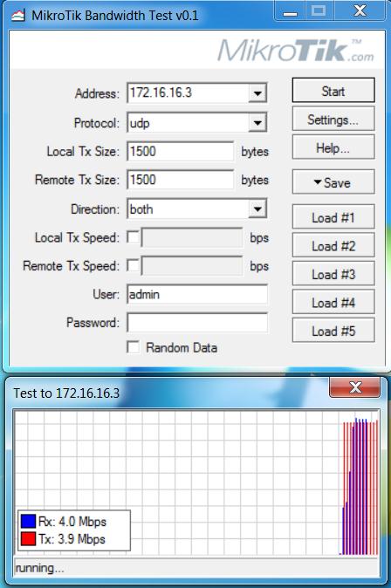Click the Remote Tx Speed bps field
This screenshot has height=588, width=391.
tap(192, 266)
